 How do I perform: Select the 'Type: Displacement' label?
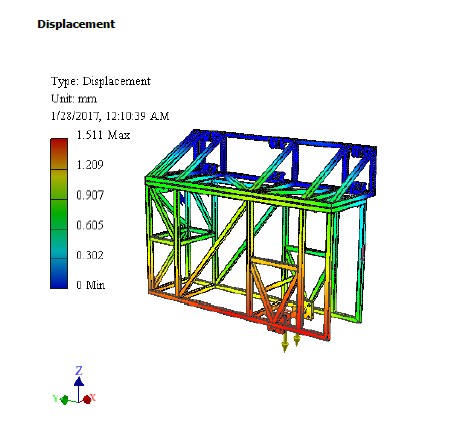[x=101, y=81]
